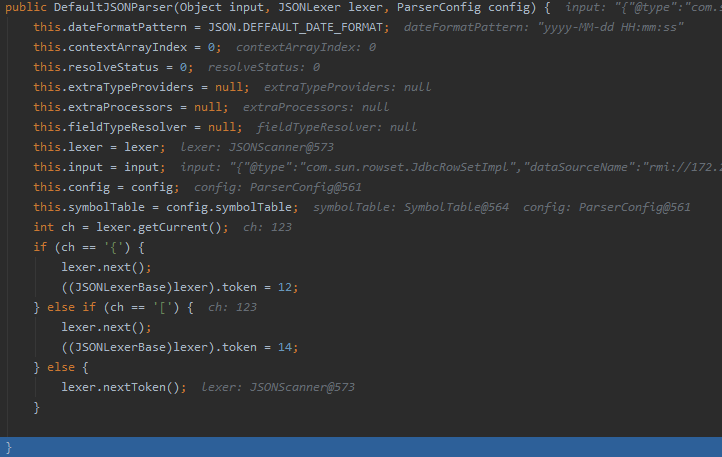Click the 'JSONLexer lexer' parameter in the signature
Screen dimensions: 722x457
(330, 7)
